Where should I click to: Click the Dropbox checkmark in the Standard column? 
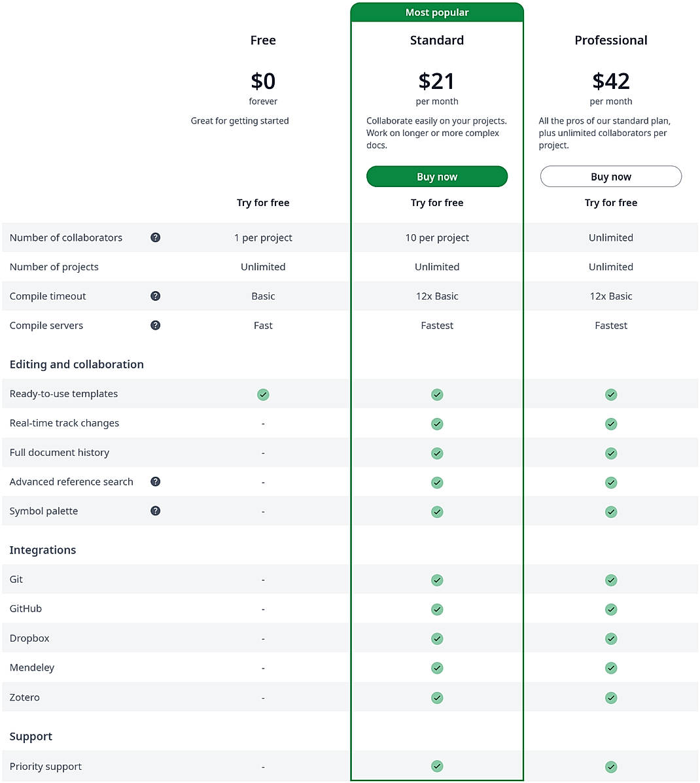pos(437,638)
